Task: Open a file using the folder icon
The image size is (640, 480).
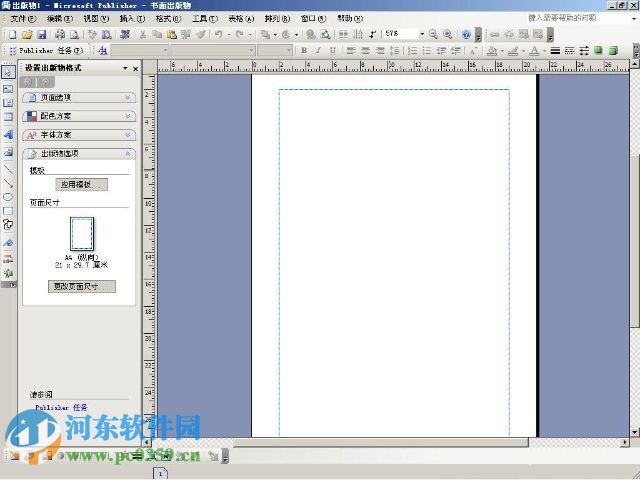Action: point(27,35)
